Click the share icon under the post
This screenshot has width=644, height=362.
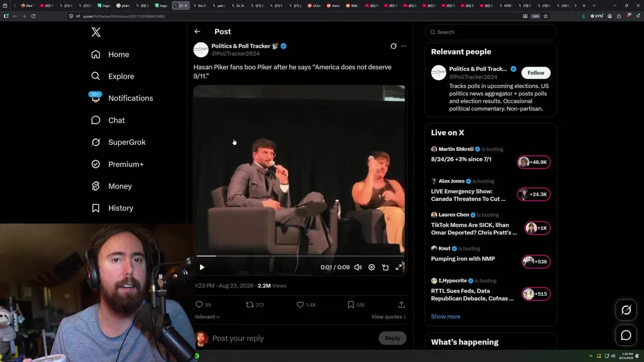pyautogui.click(x=401, y=305)
